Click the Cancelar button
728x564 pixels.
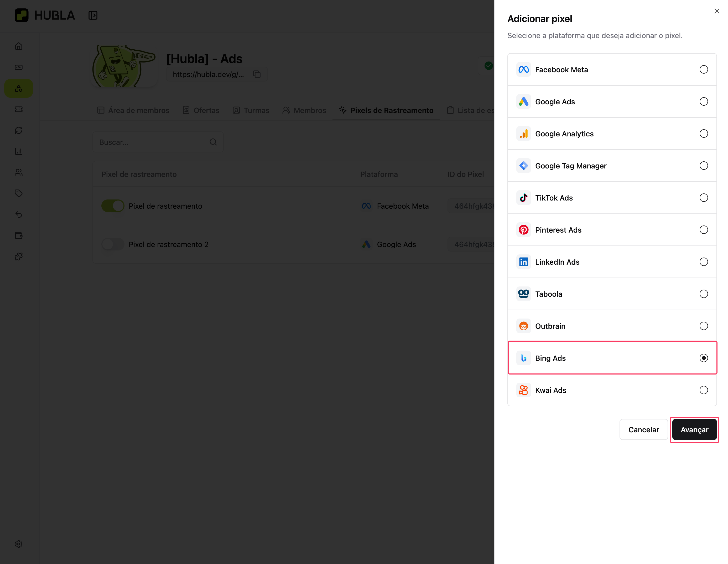coord(643,430)
